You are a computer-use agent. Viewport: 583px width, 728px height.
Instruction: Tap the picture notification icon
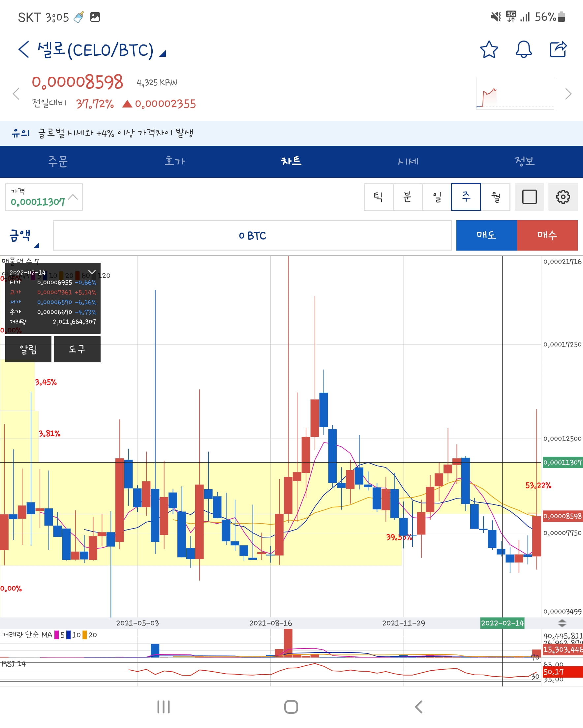(95, 17)
